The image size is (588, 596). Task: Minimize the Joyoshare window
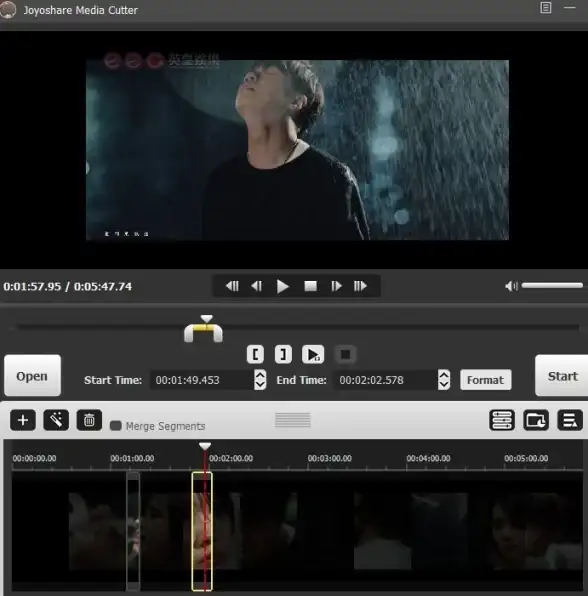click(x=569, y=8)
